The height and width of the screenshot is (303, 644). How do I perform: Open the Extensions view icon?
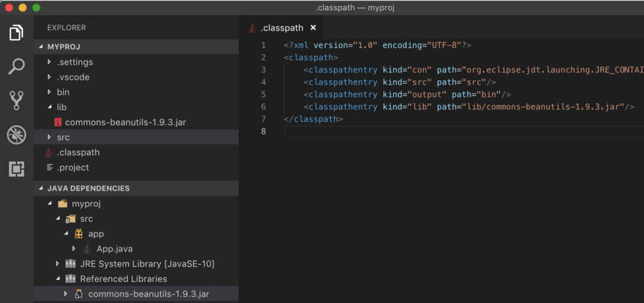click(16, 169)
